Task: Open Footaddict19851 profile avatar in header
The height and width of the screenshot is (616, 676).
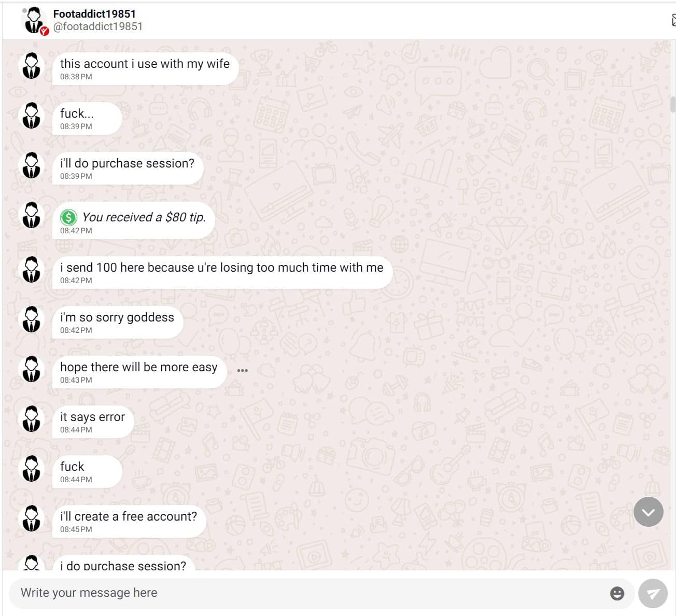Action: click(34, 21)
